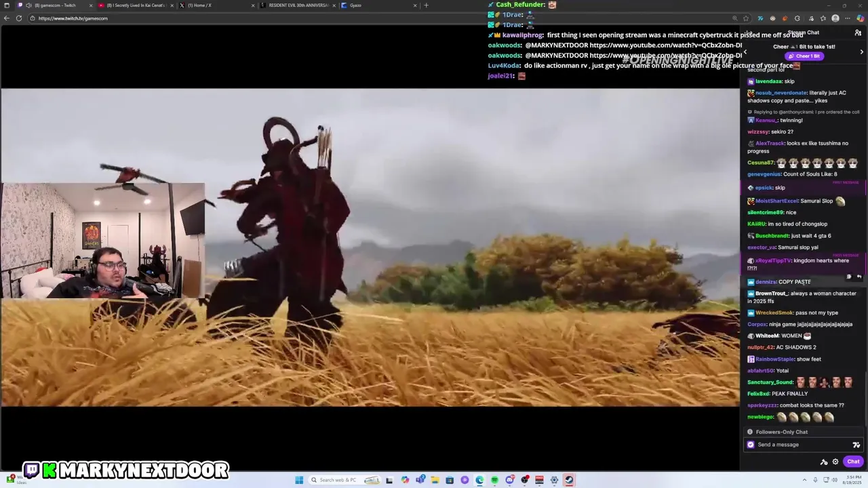Open the browser profile avatar
Screen dimensions: 868x488
(835, 18)
